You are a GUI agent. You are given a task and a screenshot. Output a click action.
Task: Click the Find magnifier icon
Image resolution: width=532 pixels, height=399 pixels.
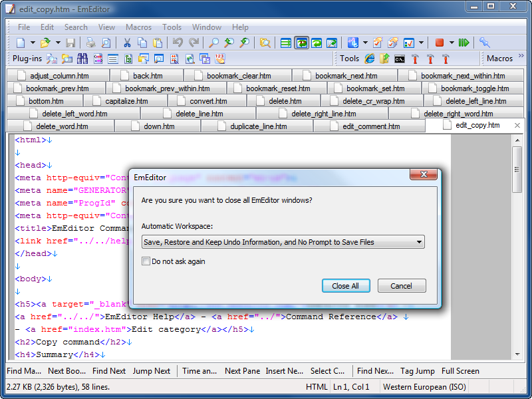[213, 43]
